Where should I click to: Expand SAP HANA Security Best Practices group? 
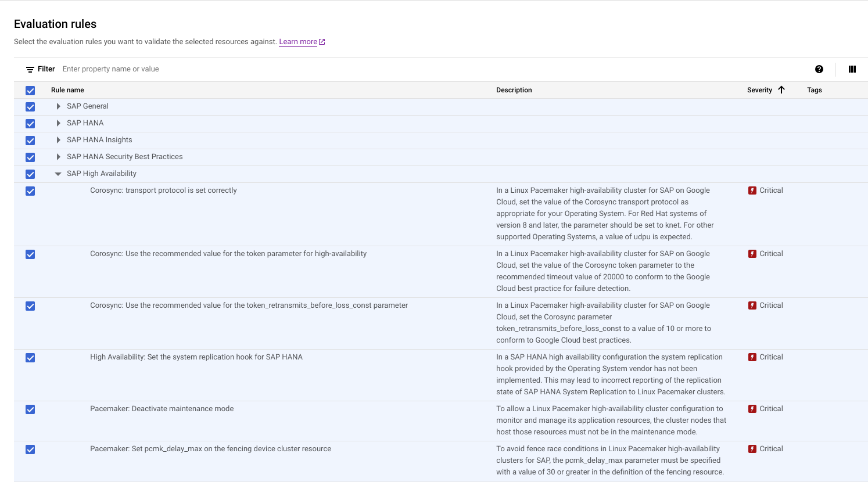point(58,157)
